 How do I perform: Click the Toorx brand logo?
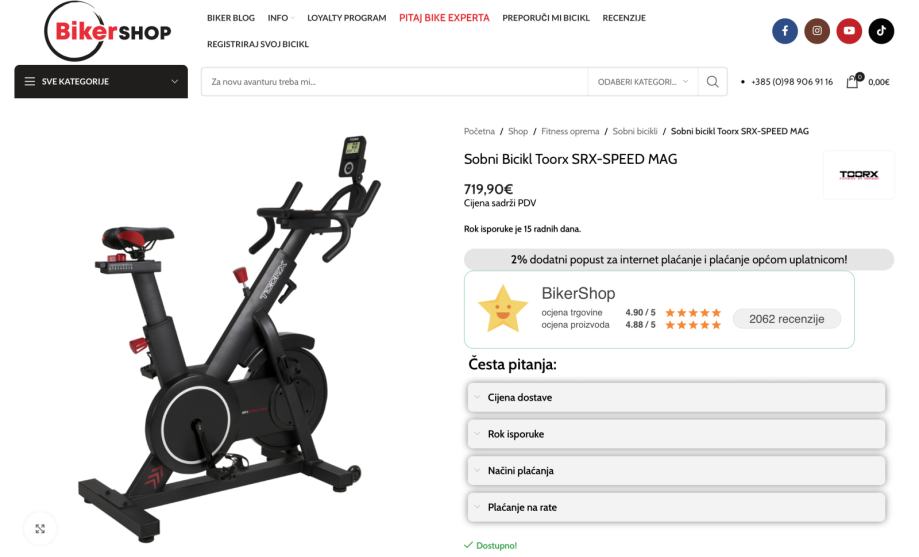859,175
